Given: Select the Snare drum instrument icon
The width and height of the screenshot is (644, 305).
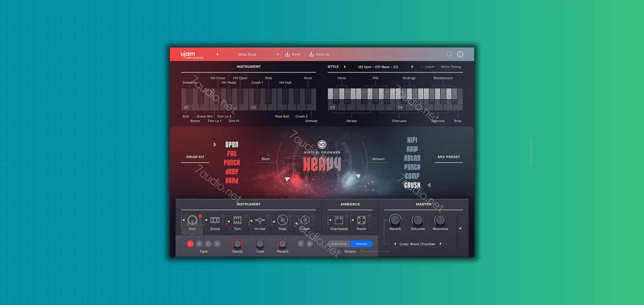Looking at the screenshot, I should (x=215, y=220).
